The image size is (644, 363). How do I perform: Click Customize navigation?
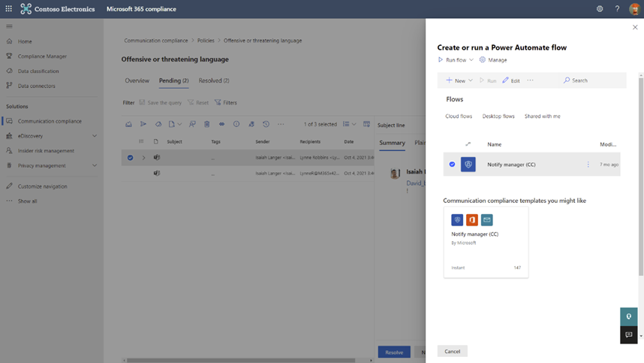(x=42, y=186)
